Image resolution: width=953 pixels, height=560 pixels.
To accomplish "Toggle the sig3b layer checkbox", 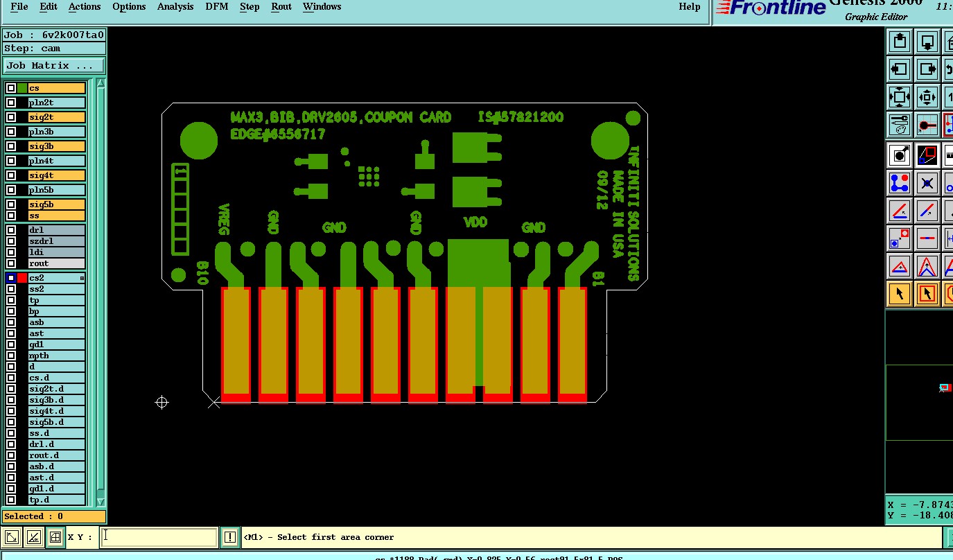I will [x=11, y=146].
